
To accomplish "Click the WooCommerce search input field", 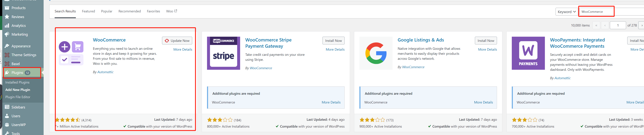I will pyautogui.click(x=611, y=12).
